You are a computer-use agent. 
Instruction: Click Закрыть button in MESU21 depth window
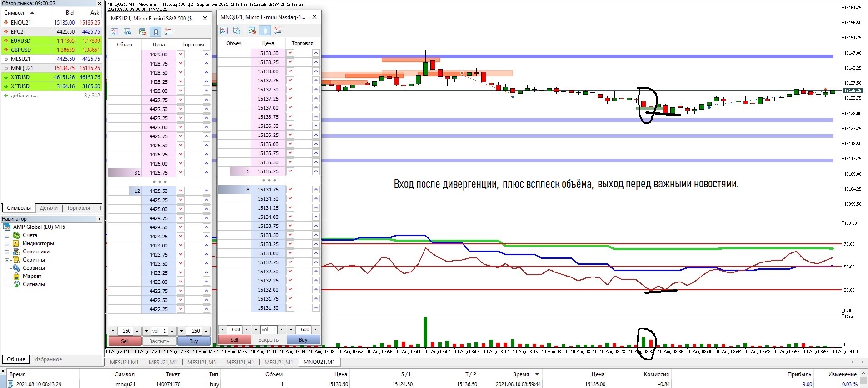coord(159,341)
